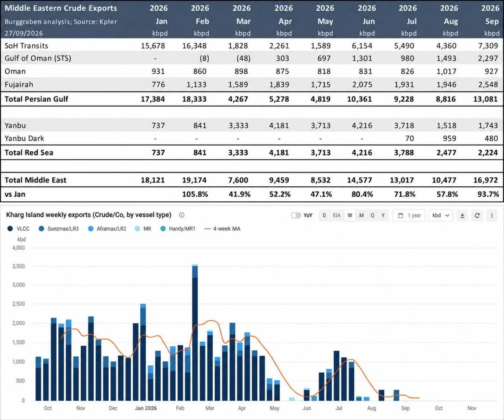The image size is (504, 420).
Task: Switch to the M monthly granularity tab
Action: 361,216
